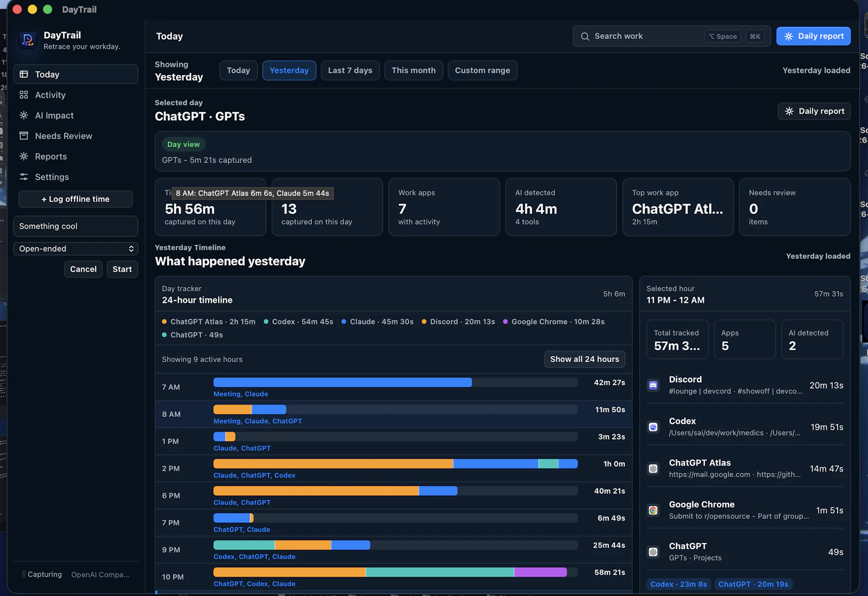
Task: Click the Search work field
Action: pos(672,36)
